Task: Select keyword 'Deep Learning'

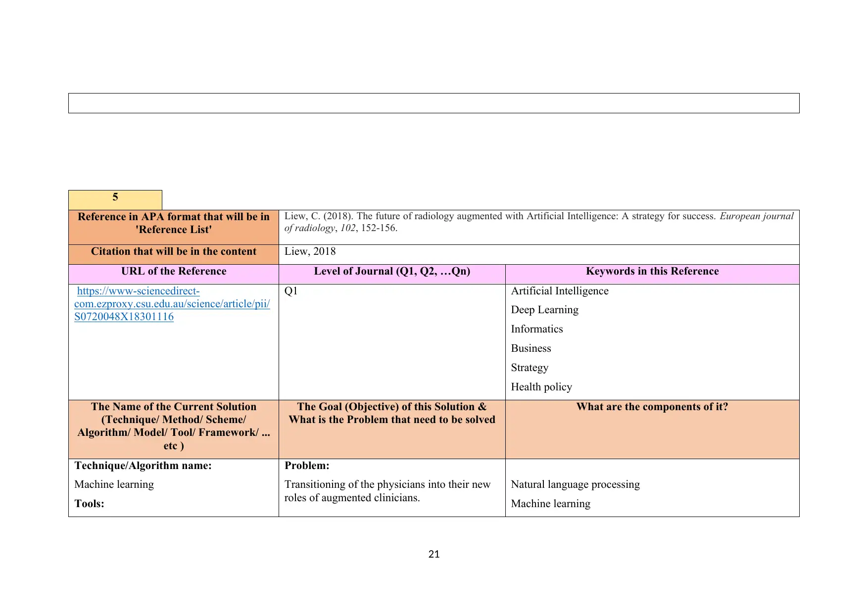Action: (x=544, y=310)
